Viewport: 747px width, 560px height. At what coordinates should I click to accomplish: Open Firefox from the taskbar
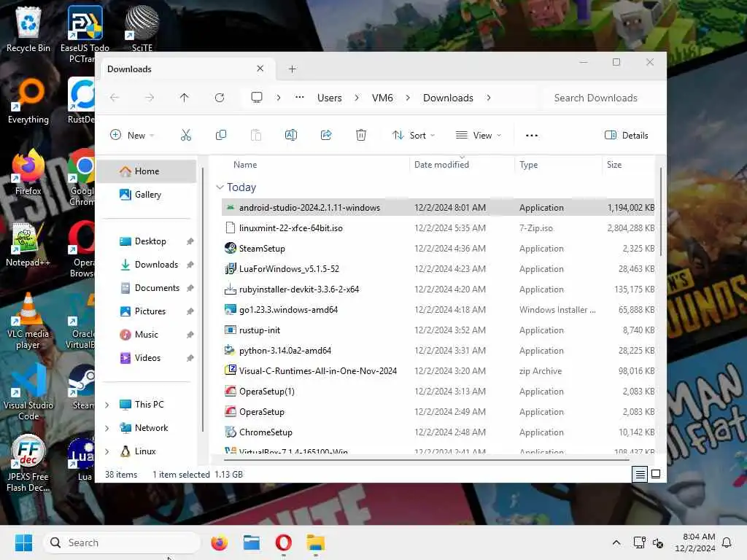219,542
